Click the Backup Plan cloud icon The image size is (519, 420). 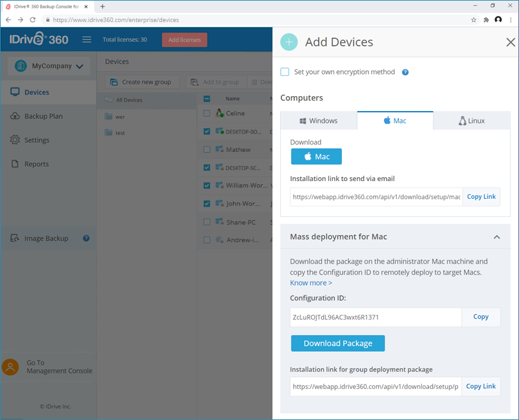15,116
